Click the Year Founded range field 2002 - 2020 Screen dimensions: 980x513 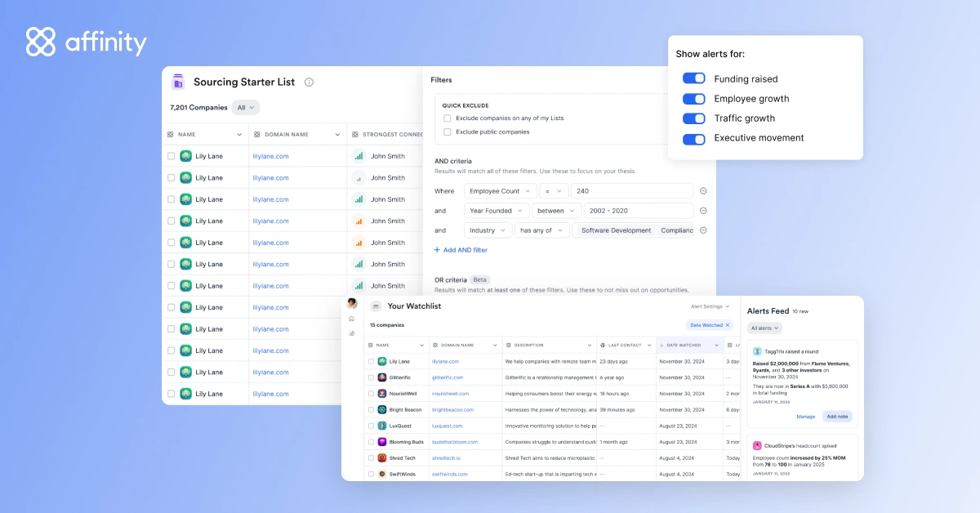(x=638, y=211)
